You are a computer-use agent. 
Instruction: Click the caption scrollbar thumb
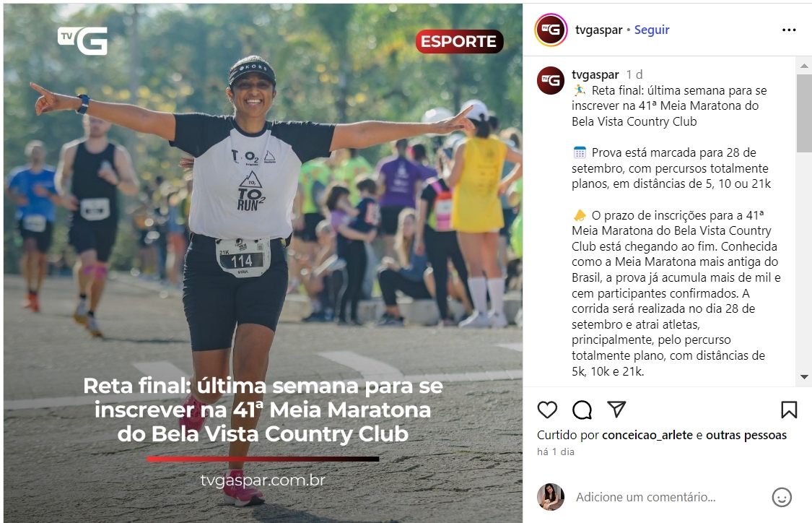point(804,113)
